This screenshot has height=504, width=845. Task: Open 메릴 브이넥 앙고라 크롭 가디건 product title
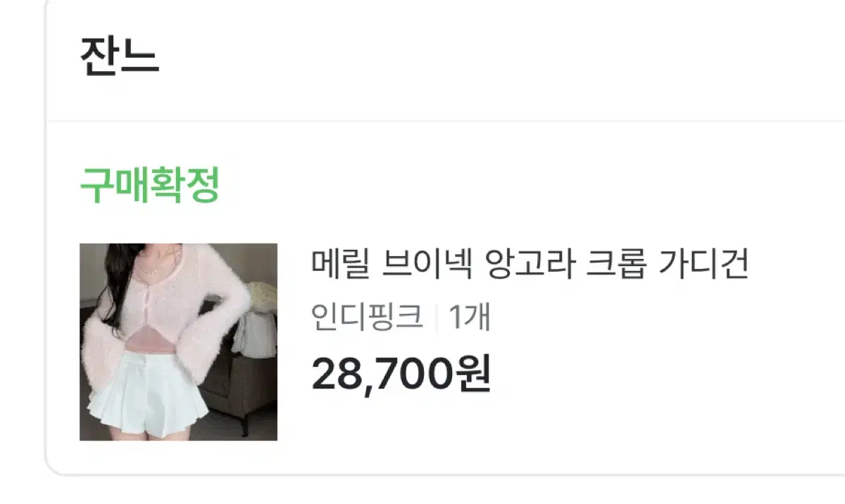530,265
